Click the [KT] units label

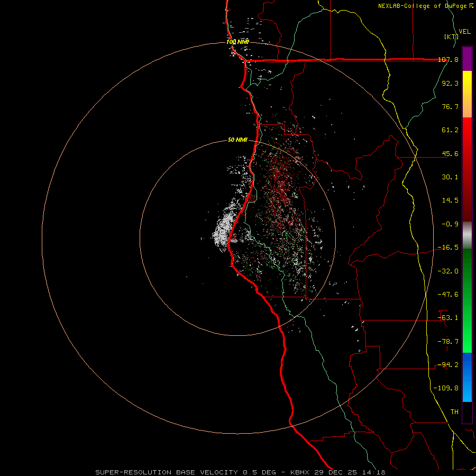point(451,36)
